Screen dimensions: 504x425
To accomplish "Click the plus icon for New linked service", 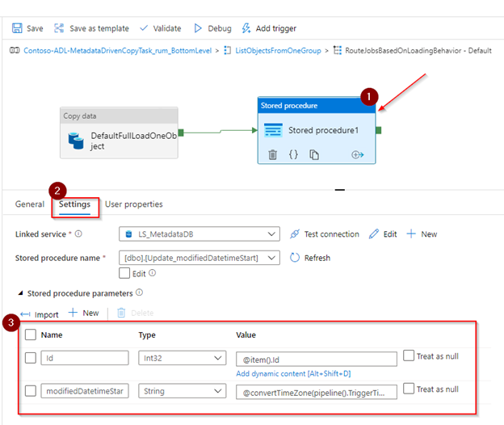I will click(x=411, y=234).
